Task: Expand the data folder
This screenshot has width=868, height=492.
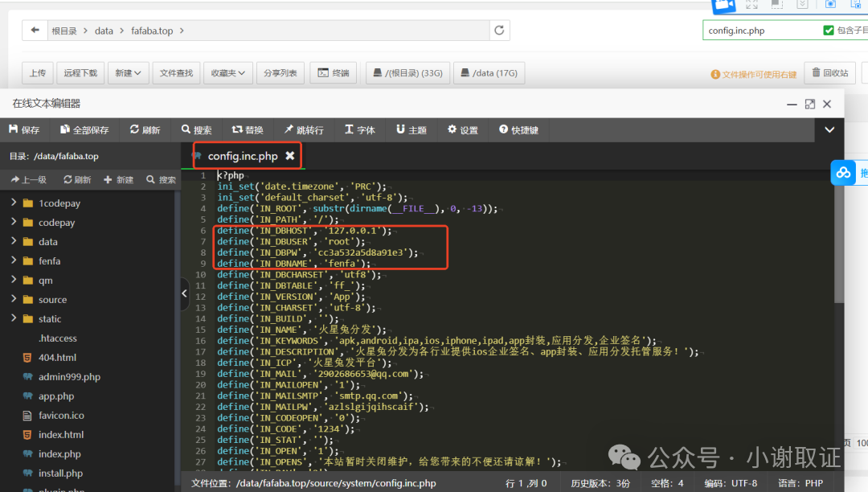Action: tap(14, 241)
